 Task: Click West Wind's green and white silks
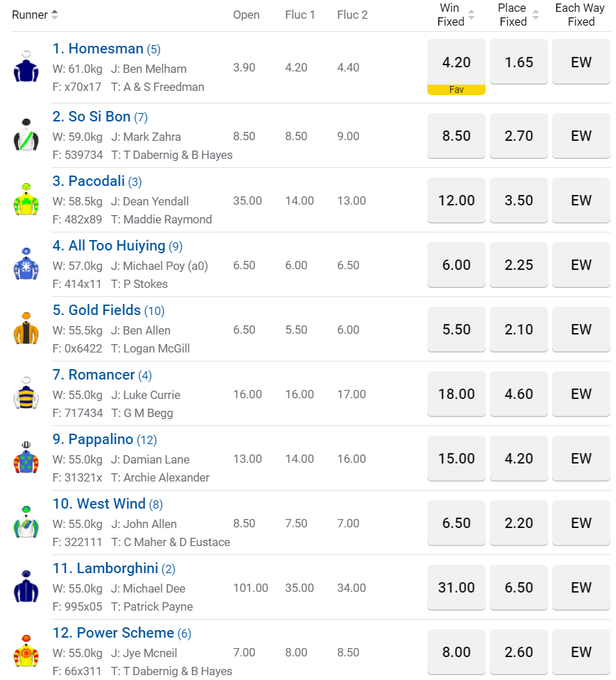tap(26, 522)
